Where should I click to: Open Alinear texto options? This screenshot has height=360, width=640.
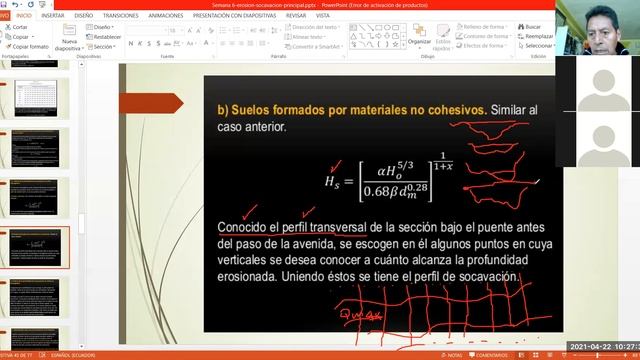(x=305, y=37)
